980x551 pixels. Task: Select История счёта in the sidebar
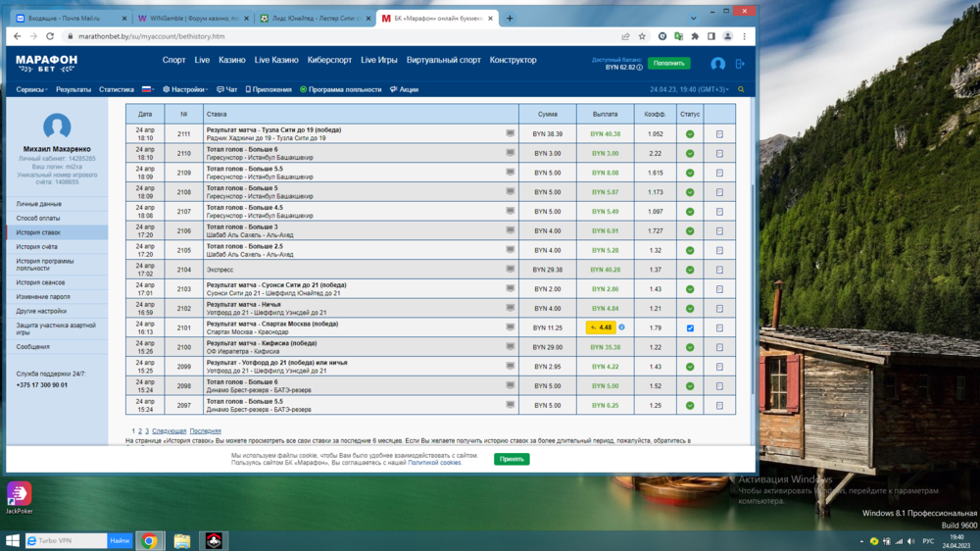click(37, 247)
